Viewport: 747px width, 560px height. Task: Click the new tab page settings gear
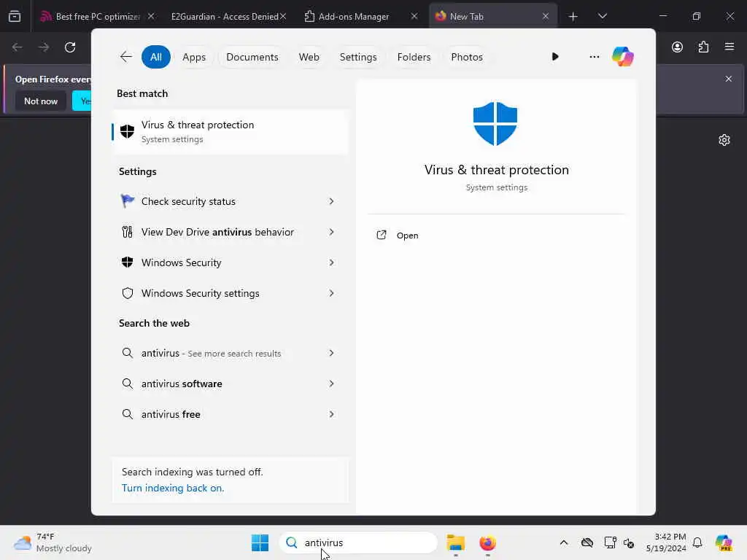point(724,140)
